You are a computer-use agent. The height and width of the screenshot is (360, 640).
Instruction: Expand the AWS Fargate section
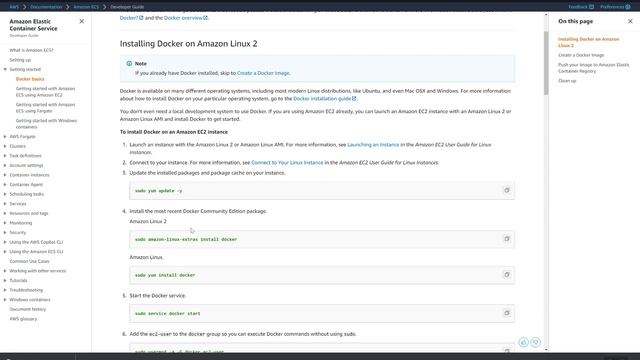point(5,137)
